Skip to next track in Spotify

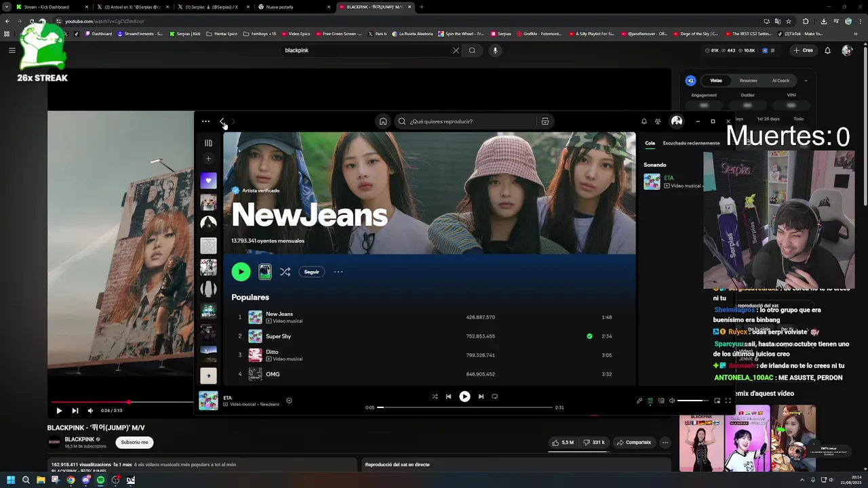481,396
